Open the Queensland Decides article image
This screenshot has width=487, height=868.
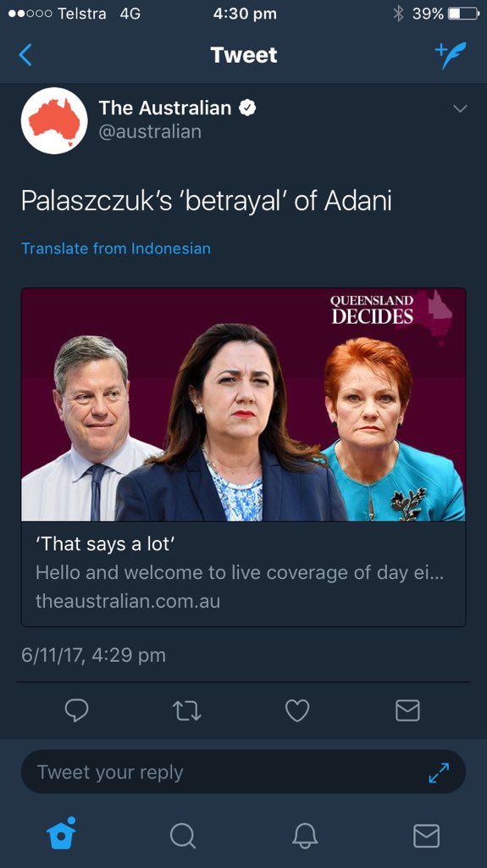244,404
